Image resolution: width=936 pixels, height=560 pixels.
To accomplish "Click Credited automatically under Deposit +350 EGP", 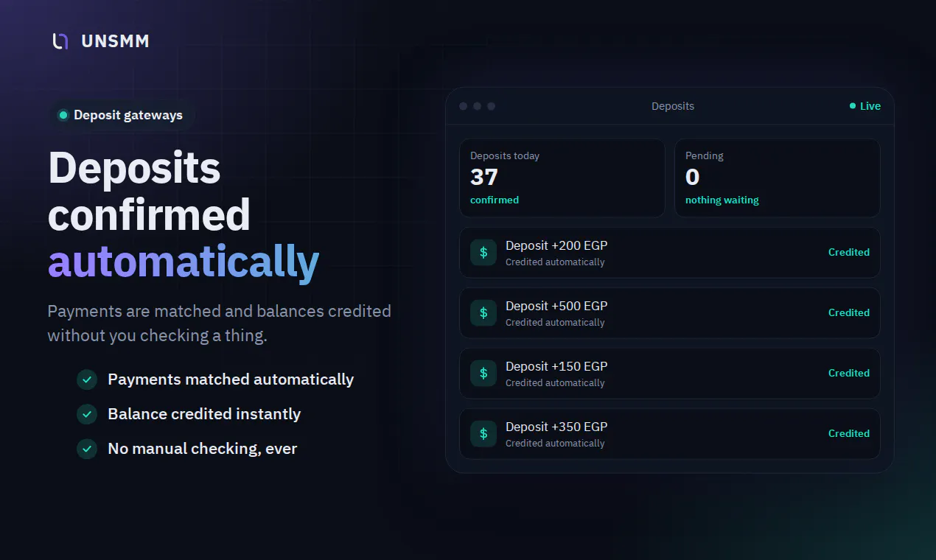I will (555, 444).
